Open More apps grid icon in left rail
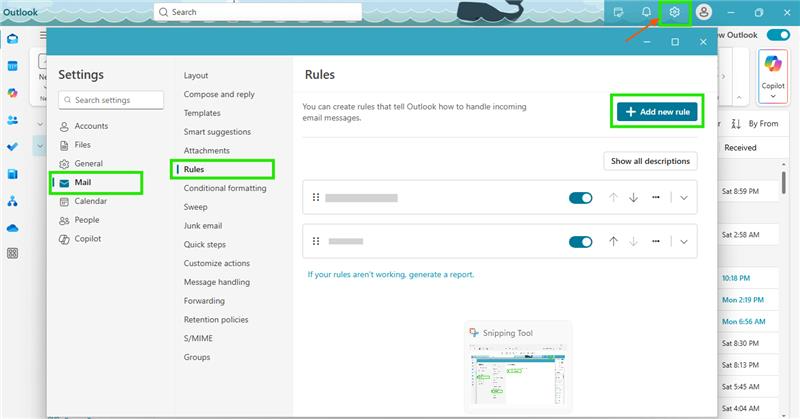800x419 pixels. tap(12, 253)
